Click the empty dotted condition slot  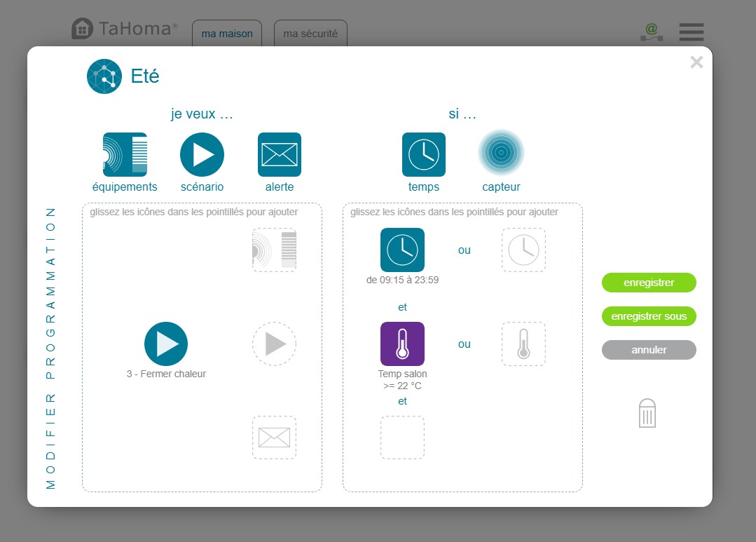coord(402,438)
